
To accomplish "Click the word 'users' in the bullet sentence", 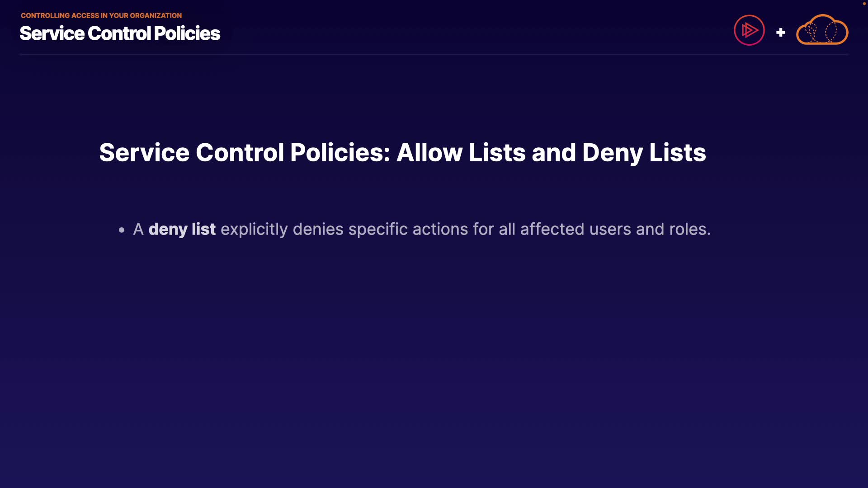I will click(x=610, y=229).
